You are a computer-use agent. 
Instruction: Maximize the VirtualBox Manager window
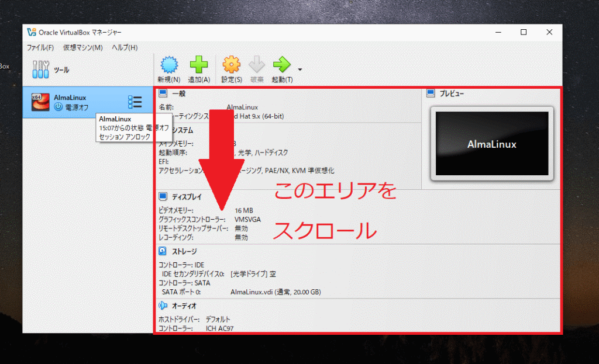tap(524, 33)
